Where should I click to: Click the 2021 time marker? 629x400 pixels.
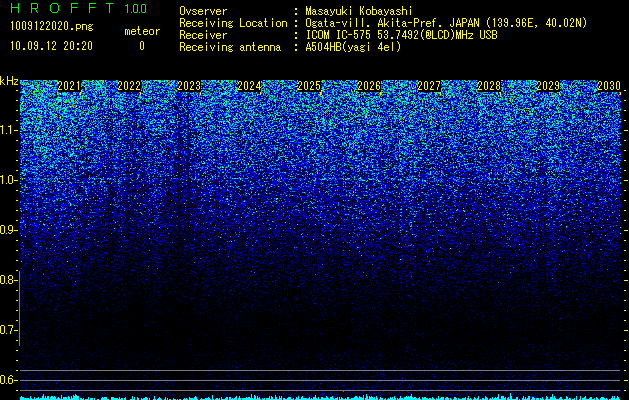(69, 86)
